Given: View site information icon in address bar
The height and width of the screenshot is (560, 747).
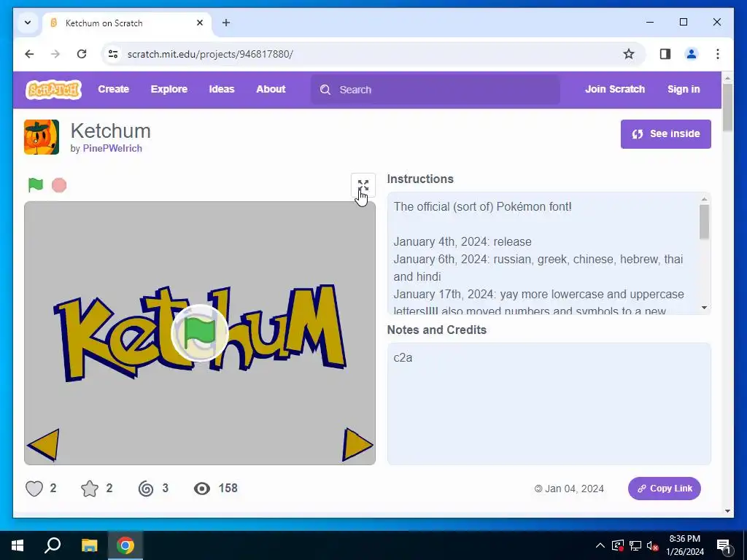Looking at the screenshot, I should (x=113, y=54).
